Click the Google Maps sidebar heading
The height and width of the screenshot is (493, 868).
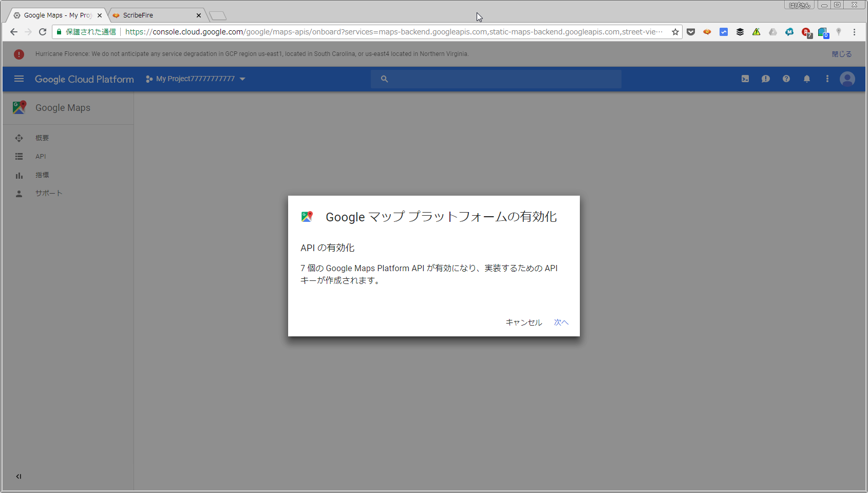click(63, 108)
